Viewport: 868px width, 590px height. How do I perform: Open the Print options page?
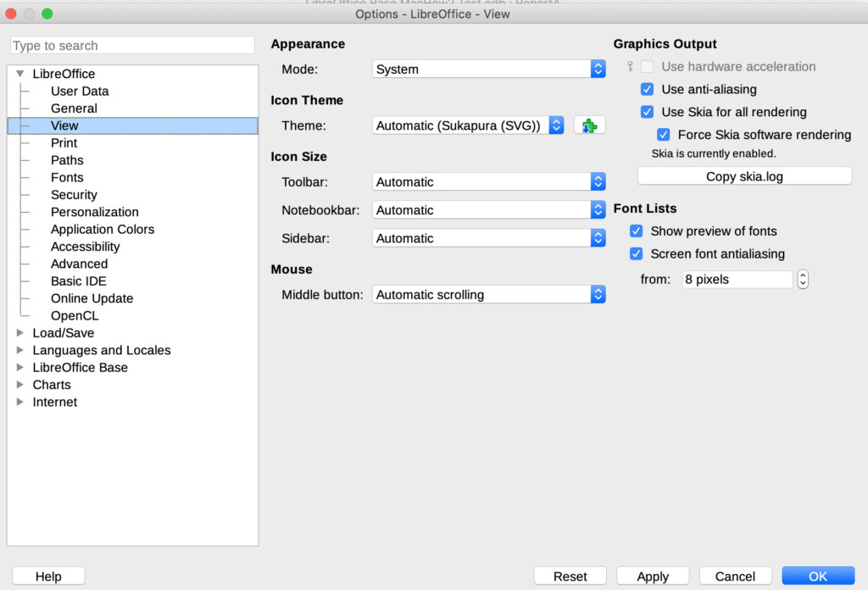pyautogui.click(x=64, y=142)
